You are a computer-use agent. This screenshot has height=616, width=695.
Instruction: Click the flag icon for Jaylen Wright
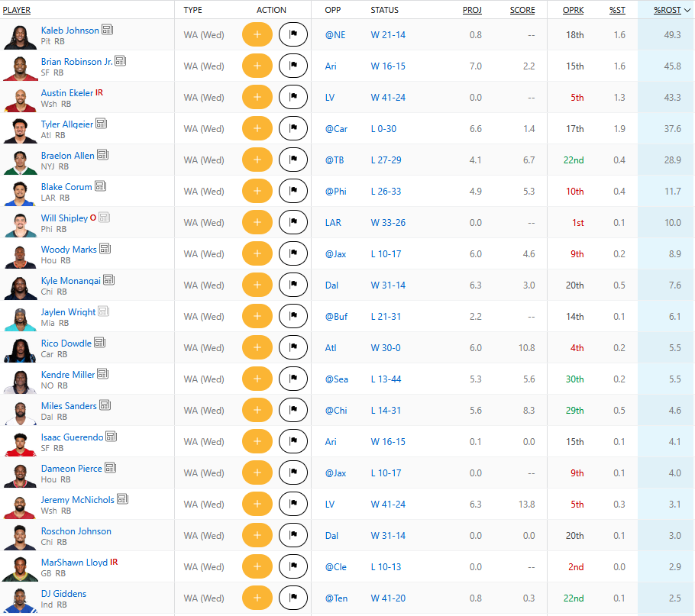(x=293, y=316)
